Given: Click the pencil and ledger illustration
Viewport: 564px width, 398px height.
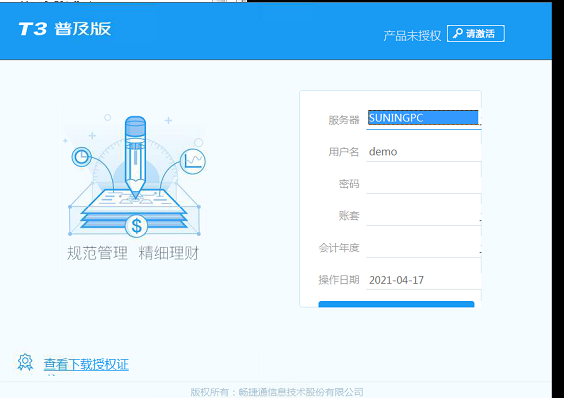Looking at the screenshot, I should click(136, 176).
